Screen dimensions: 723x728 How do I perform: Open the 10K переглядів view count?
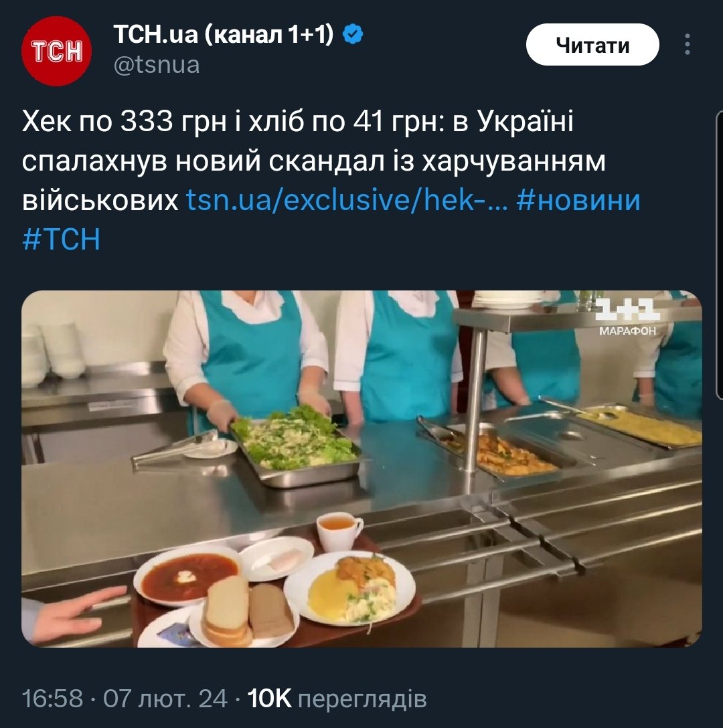(337, 699)
